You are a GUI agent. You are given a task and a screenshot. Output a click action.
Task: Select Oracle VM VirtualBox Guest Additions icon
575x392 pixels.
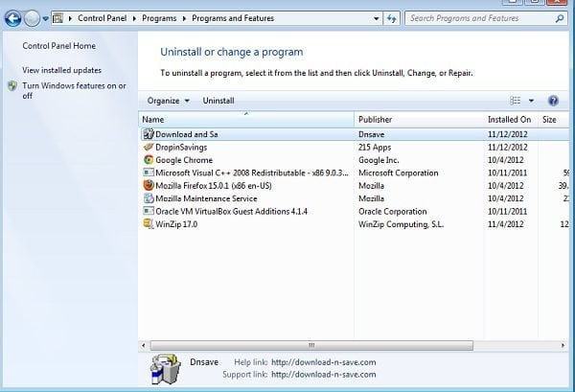tap(149, 211)
